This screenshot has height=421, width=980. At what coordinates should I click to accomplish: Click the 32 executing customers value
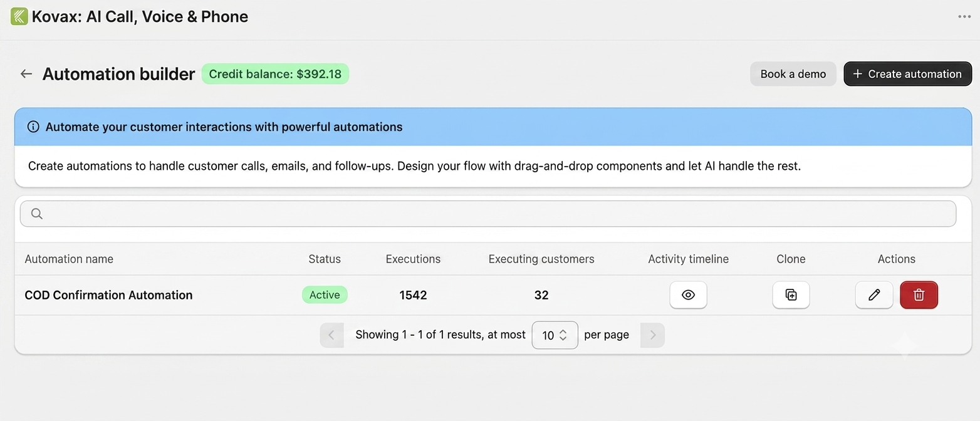(x=541, y=295)
